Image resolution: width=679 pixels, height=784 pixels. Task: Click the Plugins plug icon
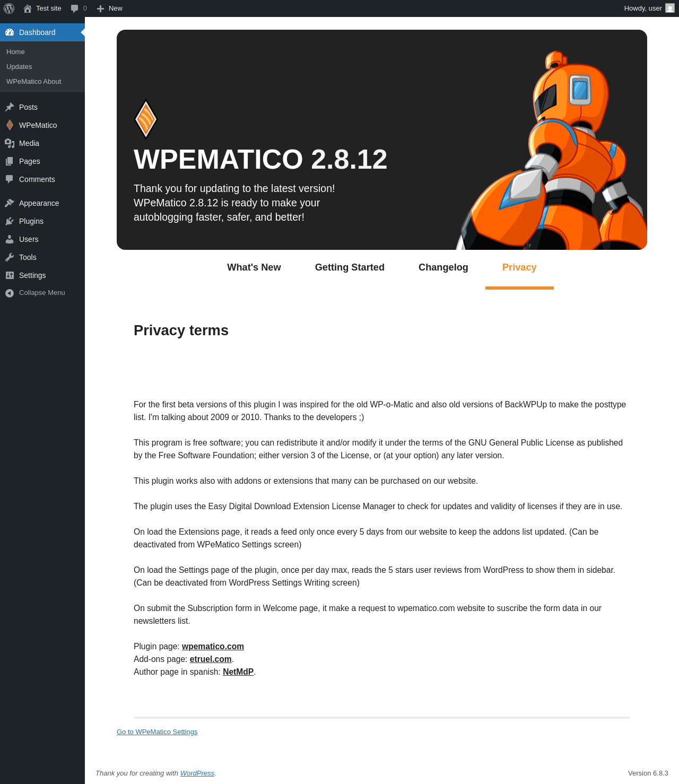coord(10,221)
